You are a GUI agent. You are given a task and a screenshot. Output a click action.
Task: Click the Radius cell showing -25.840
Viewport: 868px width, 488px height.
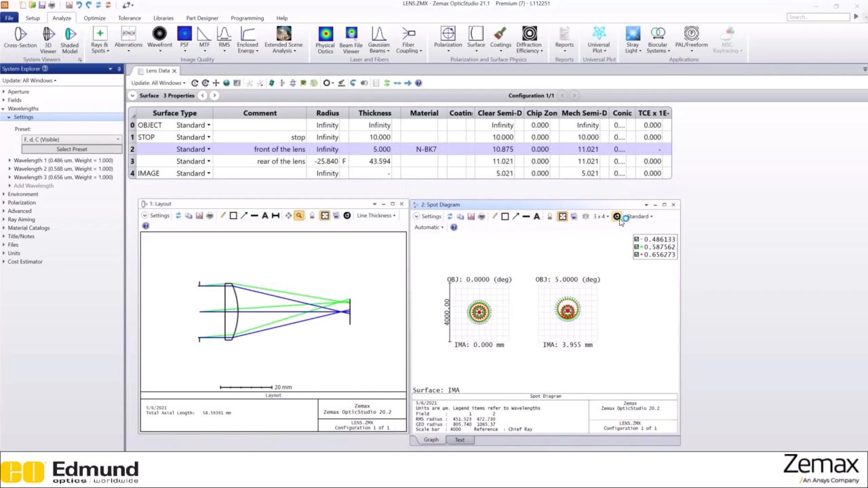coord(327,161)
